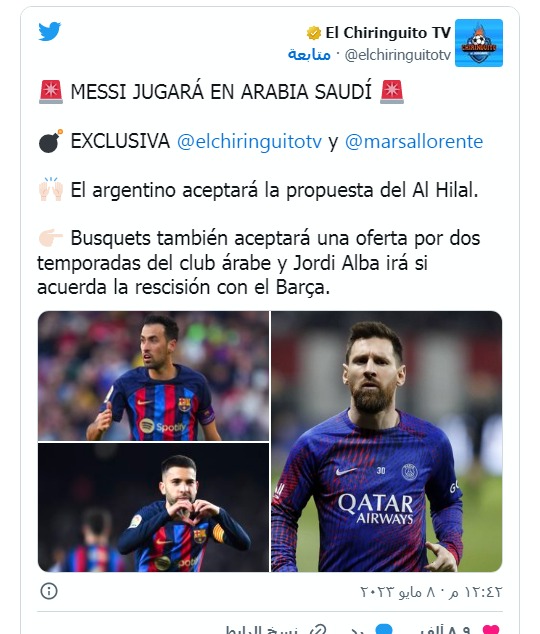Open the Jordi Alba heart-gesture photo
The width and height of the screenshot is (540, 634).
pyautogui.click(x=154, y=507)
